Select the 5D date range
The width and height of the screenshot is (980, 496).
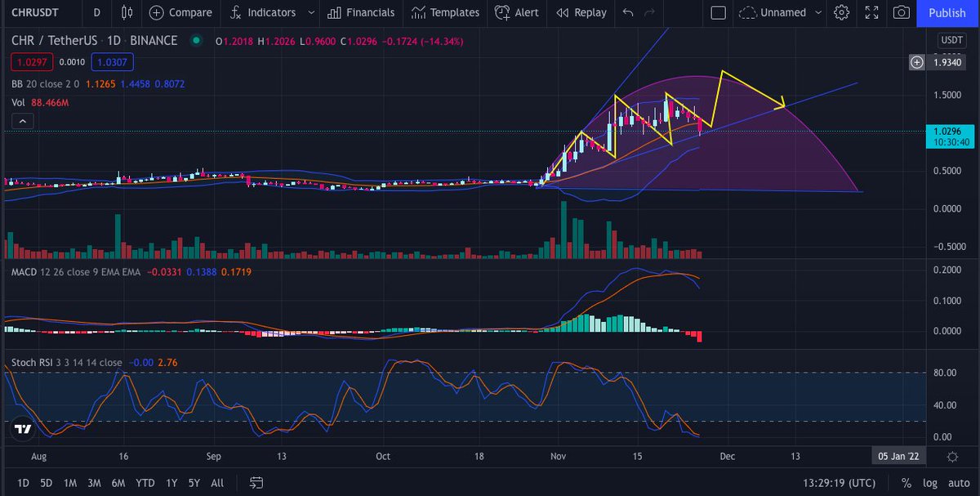pyautogui.click(x=47, y=482)
